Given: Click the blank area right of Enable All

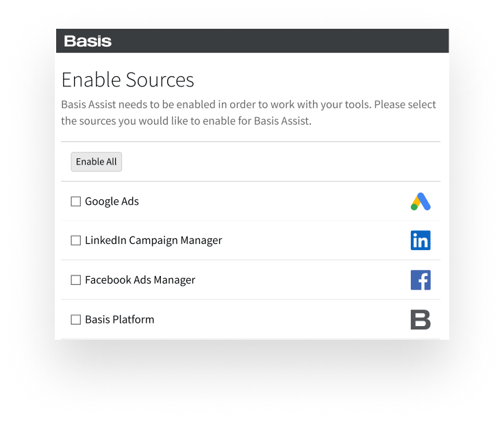Looking at the screenshot, I should 279,162.
